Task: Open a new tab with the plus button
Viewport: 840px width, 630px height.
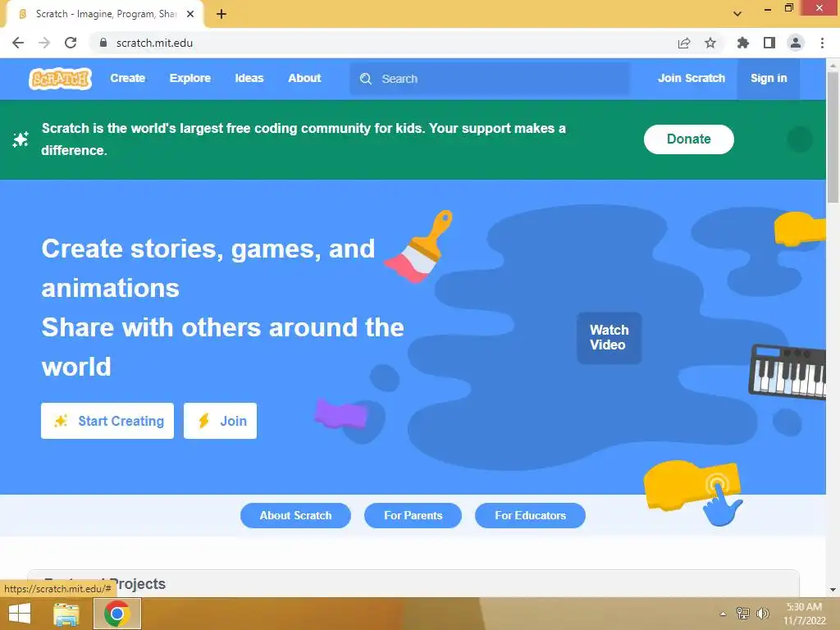Action: pos(221,15)
